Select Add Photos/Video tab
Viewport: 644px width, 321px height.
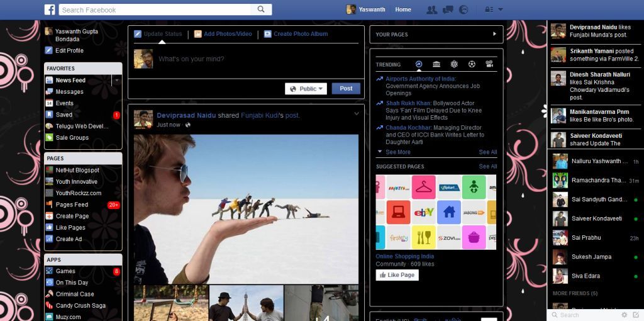pyautogui.click(x=223, y=34)
